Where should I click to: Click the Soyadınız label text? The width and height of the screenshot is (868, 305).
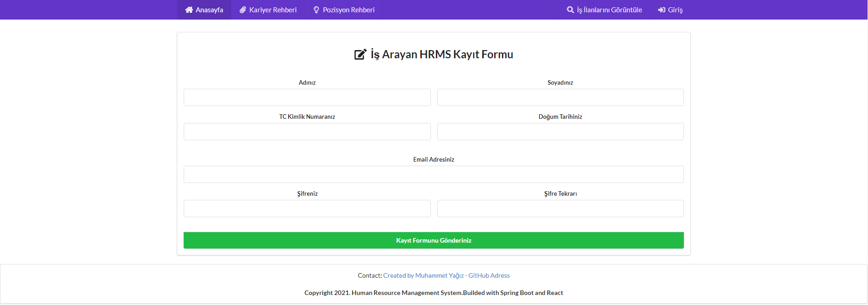point(560,82)
